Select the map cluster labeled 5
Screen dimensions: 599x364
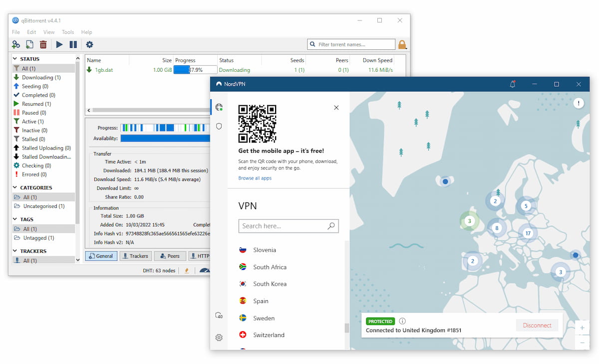[525, 205]
